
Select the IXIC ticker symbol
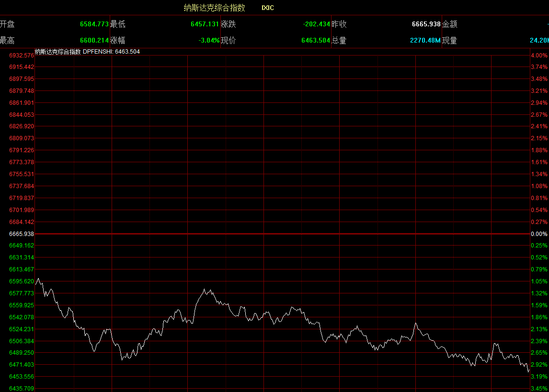(268, 8)
